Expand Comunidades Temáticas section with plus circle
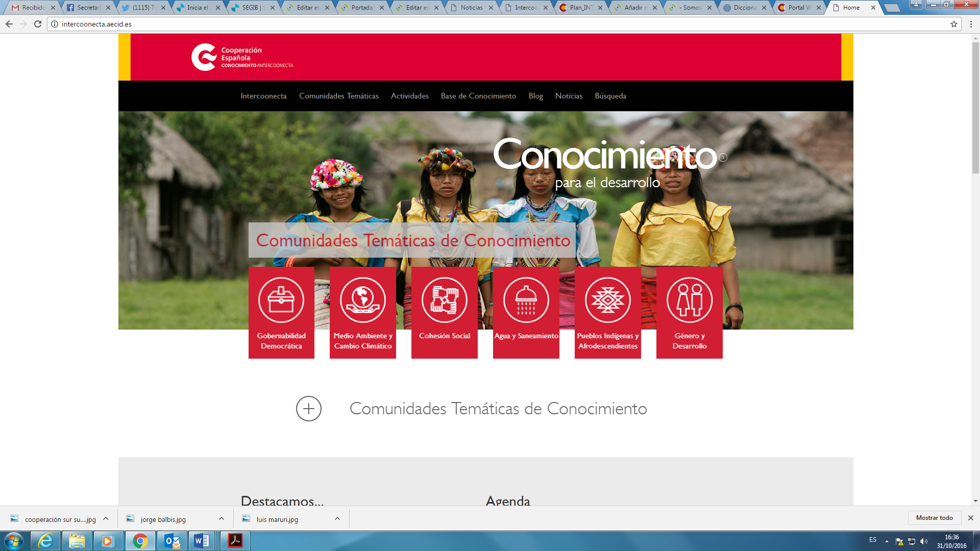Viewport: 980px width, 551px height. pyautogui.click(x=309, y=409)
